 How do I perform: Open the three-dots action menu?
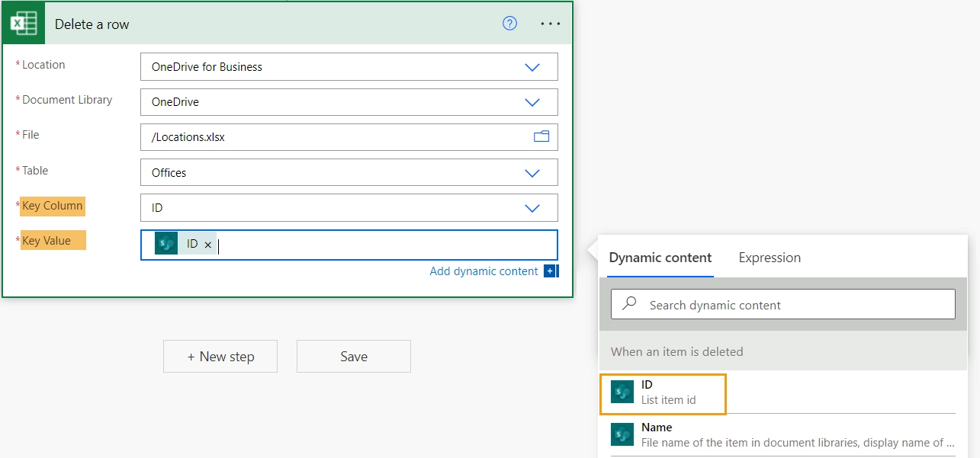[x=551, y=24]
